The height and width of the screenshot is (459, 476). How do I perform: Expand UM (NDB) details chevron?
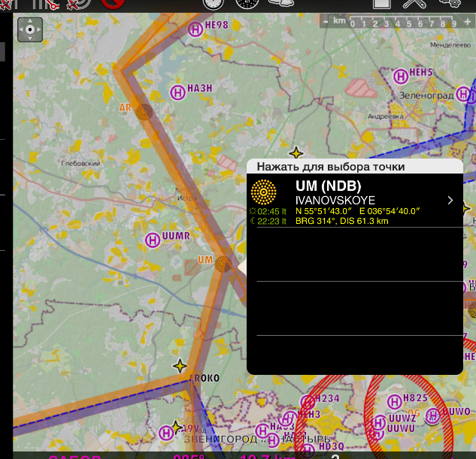pos(450,201)
